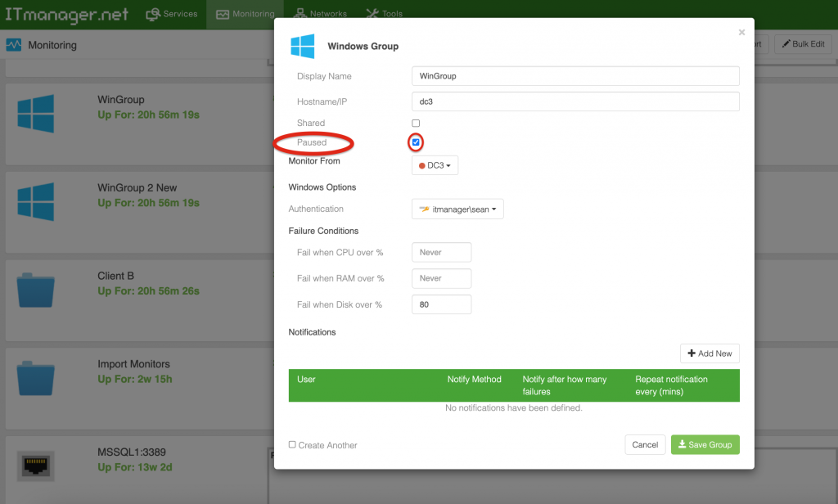Enable the Shared checkbox
Screen dimensions: 838x504
pyautogui.click(x=416, y=124)
